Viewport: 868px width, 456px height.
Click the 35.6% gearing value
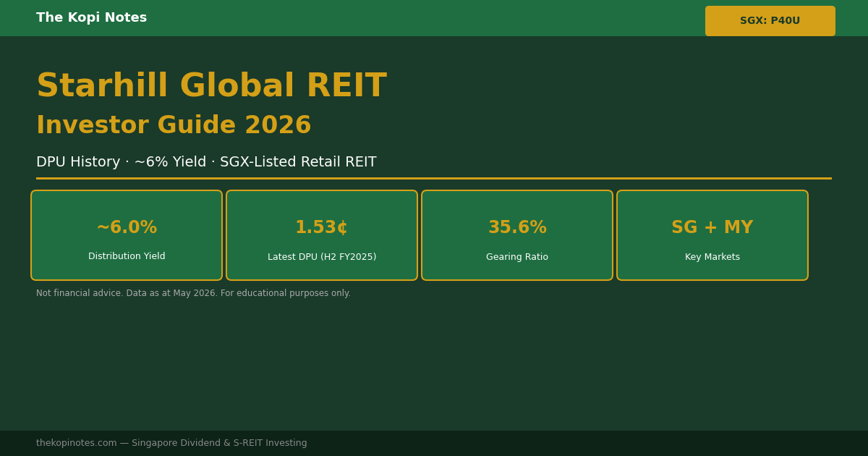pos(517,228)
